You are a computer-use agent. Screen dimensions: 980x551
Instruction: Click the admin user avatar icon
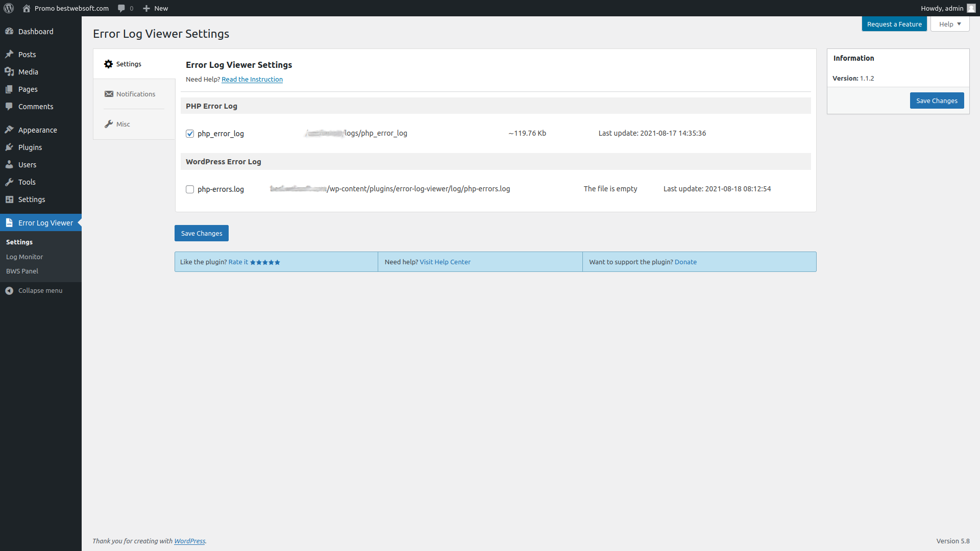point(971,8)
